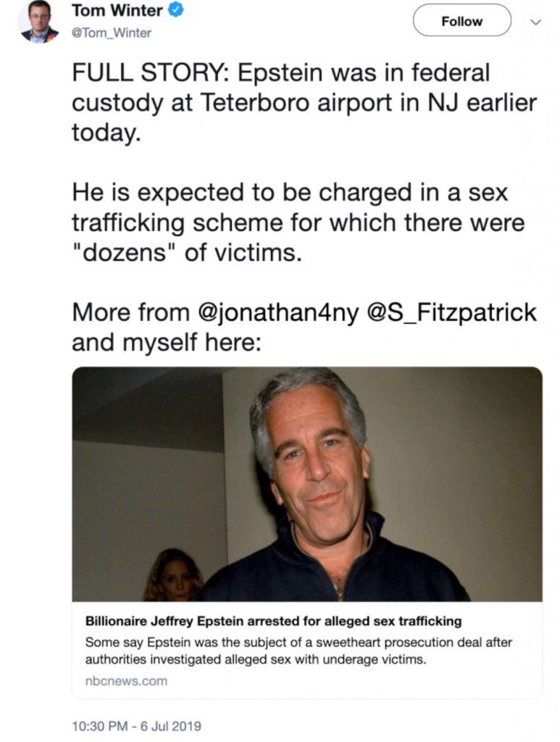
Task: Open the article preview photo
Action: pyautogui.click(x=306, y=484)
